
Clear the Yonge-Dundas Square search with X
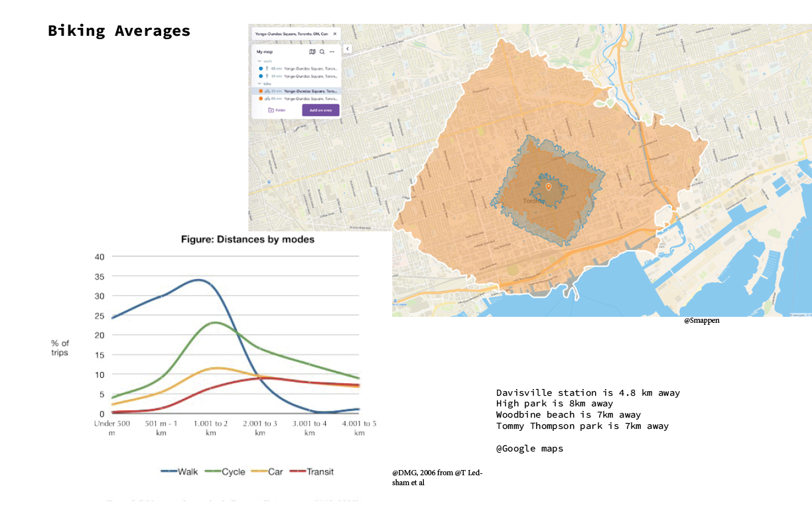[x=334, y=33]
